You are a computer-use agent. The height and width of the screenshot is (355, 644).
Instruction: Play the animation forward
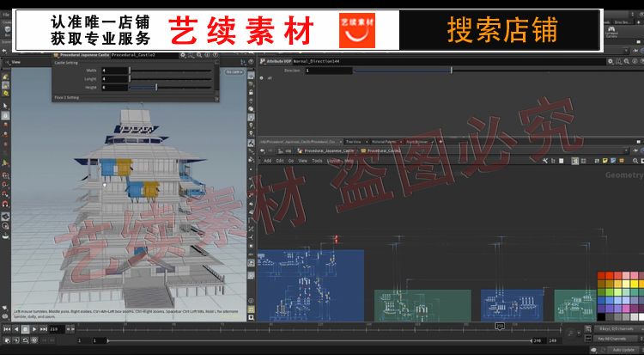click(x=34, y=329)
